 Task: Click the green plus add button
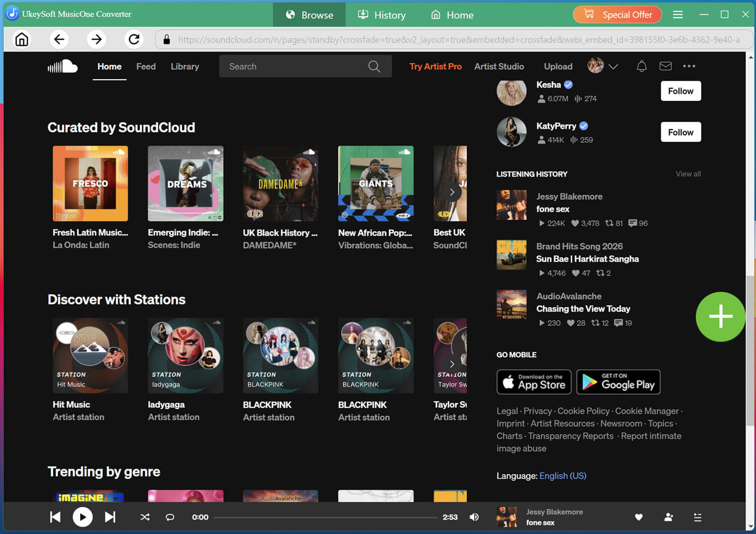point(721,317)
